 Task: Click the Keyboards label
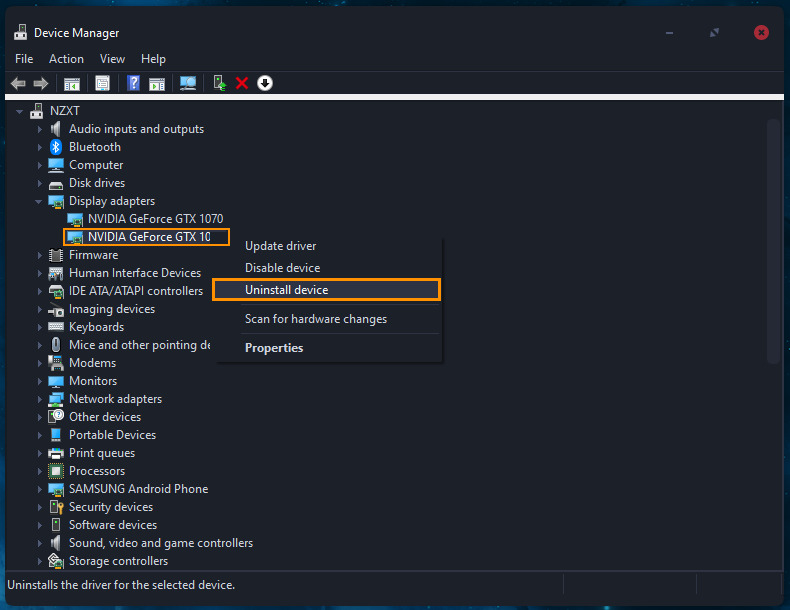[x=96, y=327]
